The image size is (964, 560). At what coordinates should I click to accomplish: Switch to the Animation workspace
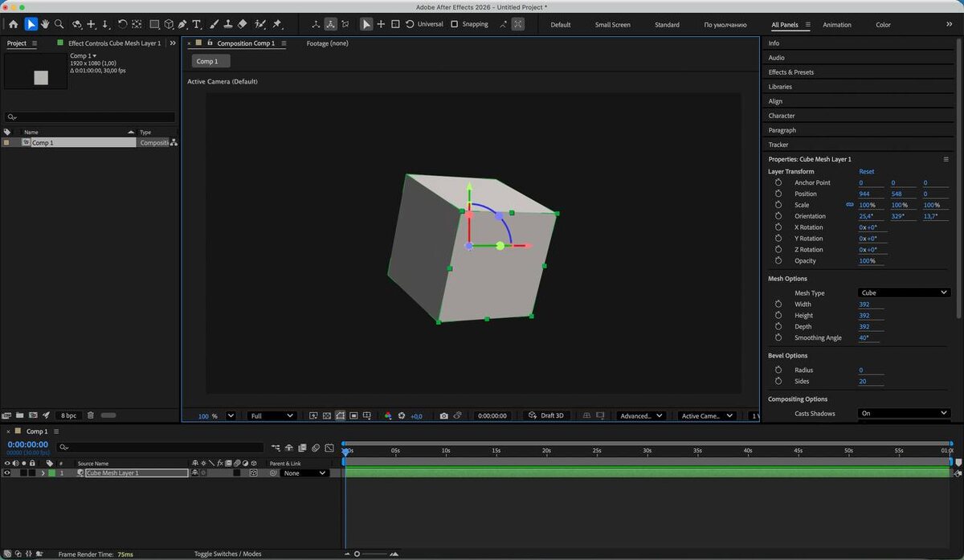[x=836, y=25]
